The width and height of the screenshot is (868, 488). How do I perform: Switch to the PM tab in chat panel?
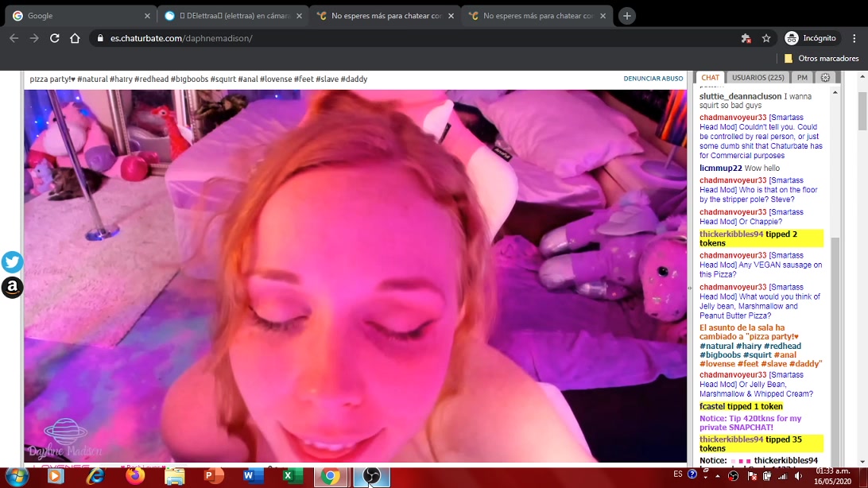(x=802, y=78)
